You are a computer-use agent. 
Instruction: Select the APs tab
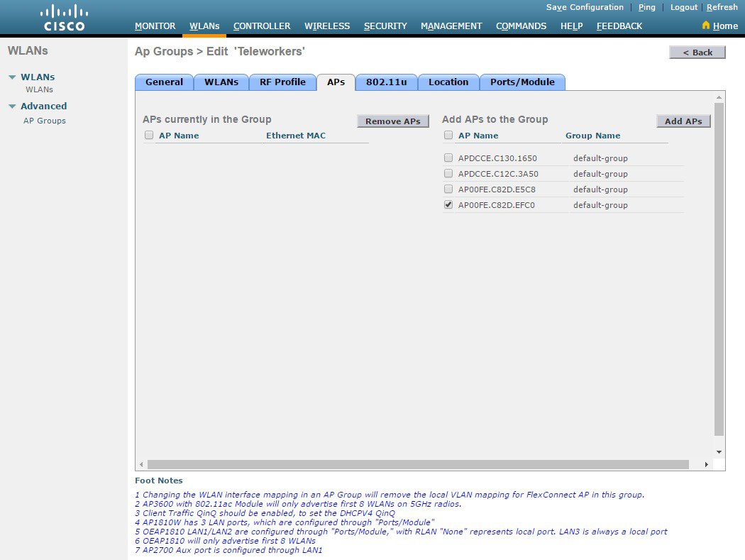[336, 82]
